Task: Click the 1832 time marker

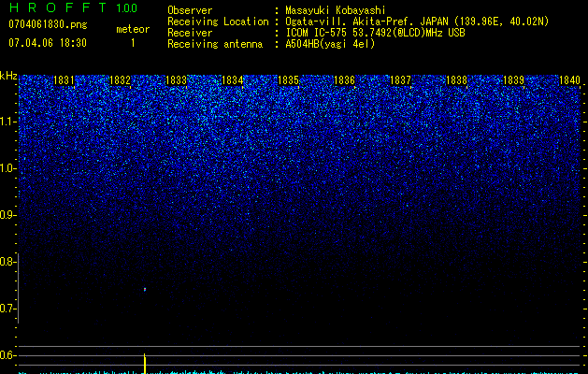Action: coord(120,80)
